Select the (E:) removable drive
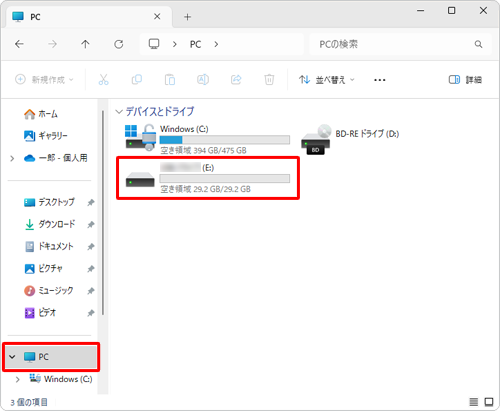Viewport: 500px width, 411px height. click(x=207, y=178)
